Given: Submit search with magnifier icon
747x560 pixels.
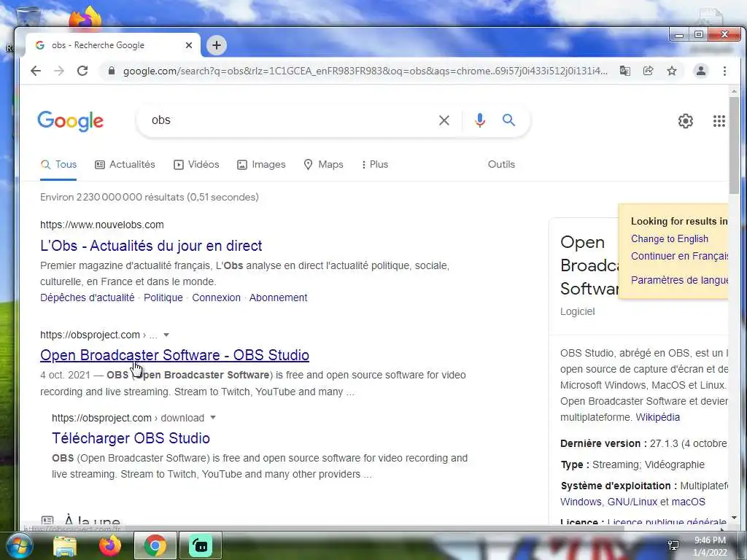Looking at the screenshot, I should (508, 120).
